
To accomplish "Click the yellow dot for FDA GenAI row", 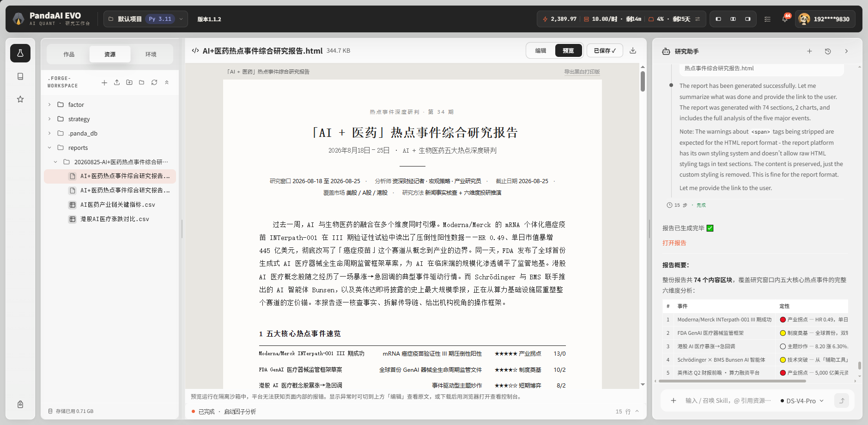I will click(783, 333).
